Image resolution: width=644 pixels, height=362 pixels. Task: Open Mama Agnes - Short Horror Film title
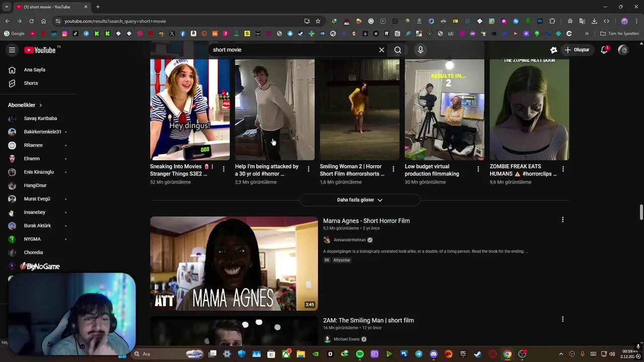366,221
